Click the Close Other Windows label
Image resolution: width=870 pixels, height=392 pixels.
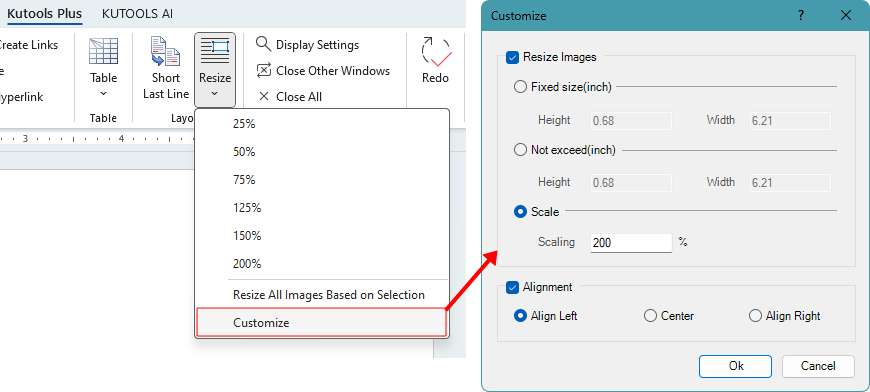click(333, 71)
